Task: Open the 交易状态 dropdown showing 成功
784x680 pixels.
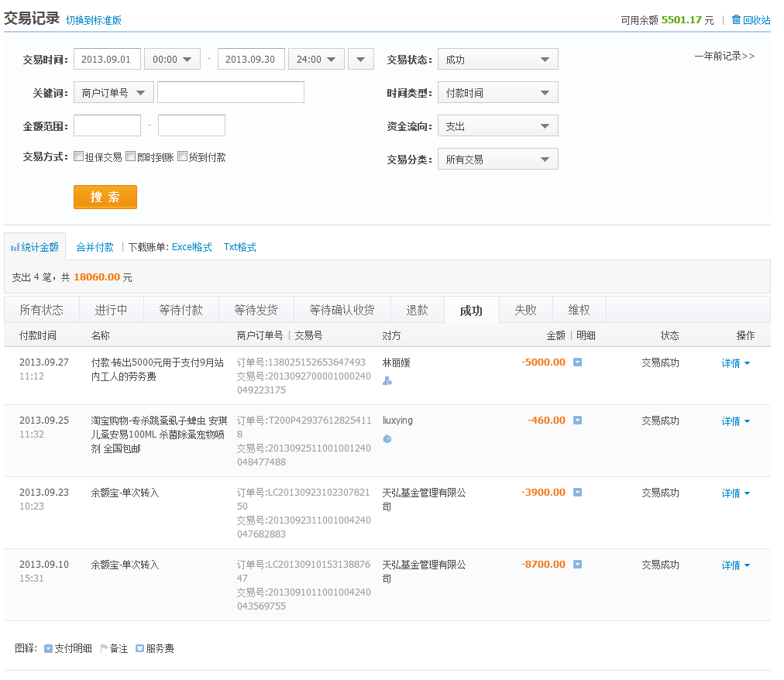Action: tap(497, 60)
